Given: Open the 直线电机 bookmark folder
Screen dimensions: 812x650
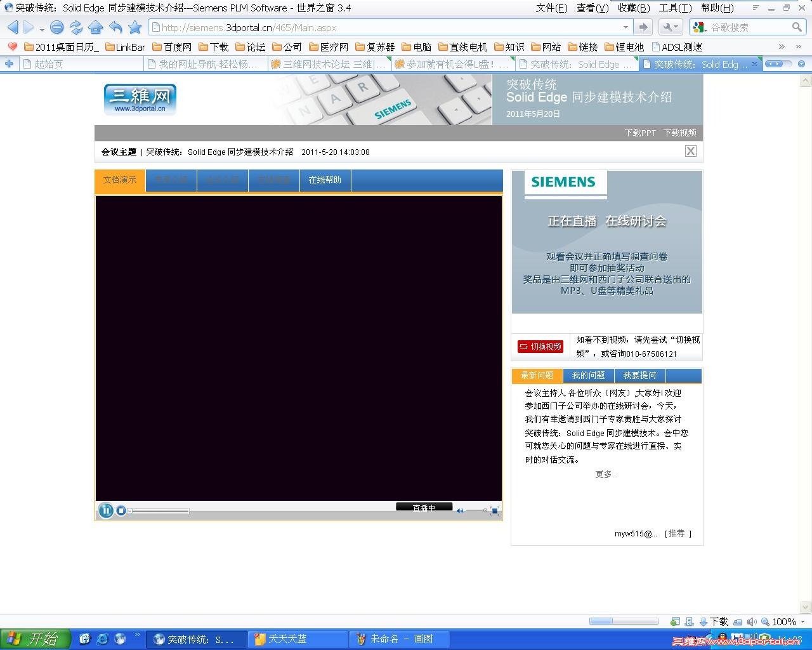Looking at the screenshot, I should (463, 47).
